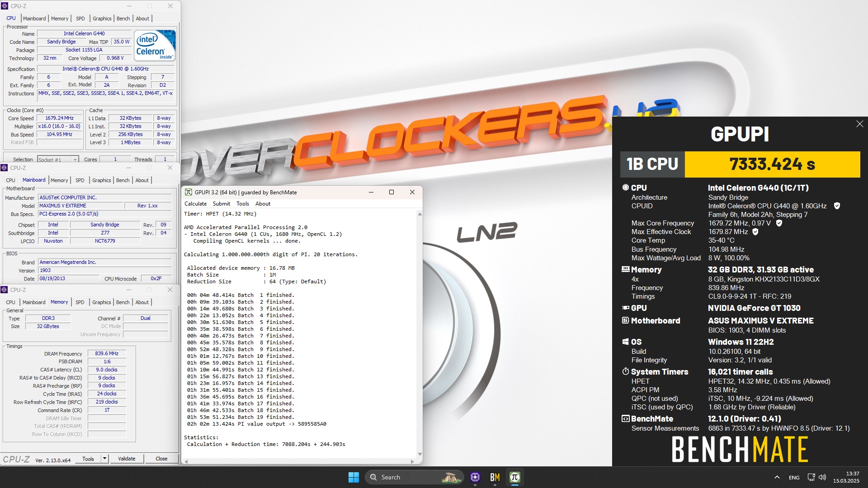Image resolution: width=868 pixels, height=488 pixels.
Task: Open Submit menu in GPUPI
Action: point(221,204)
